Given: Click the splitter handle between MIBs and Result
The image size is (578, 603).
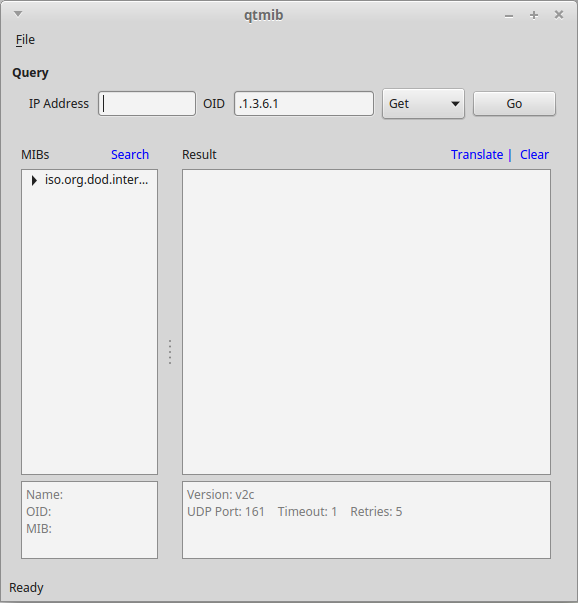Looking at the screenshot, I should [x=170, y=352].
